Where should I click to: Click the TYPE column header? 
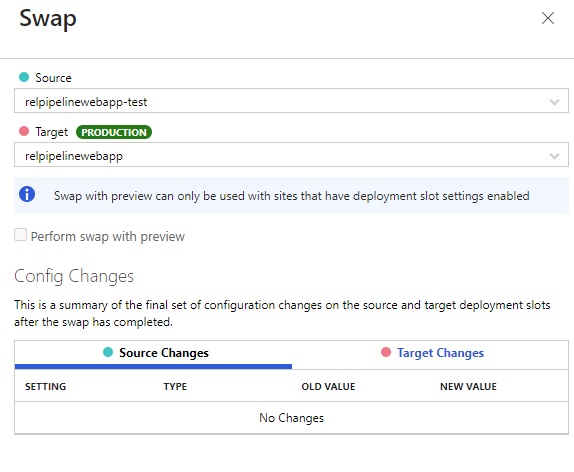[175, 387]
